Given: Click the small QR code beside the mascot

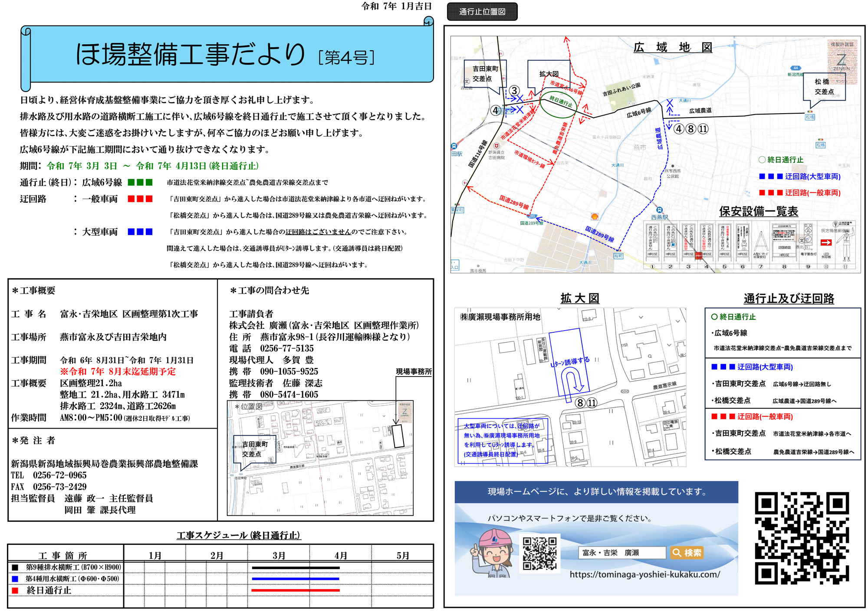Looking at the screenshot, I should (539, 553).
